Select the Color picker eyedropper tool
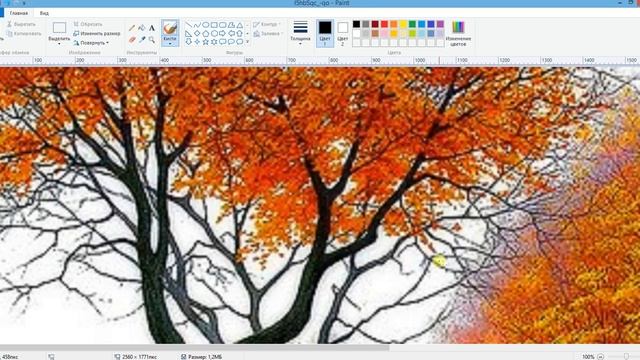Image resolution: width=640 pixels, height=360 pixels. click(x=142, y=40)
